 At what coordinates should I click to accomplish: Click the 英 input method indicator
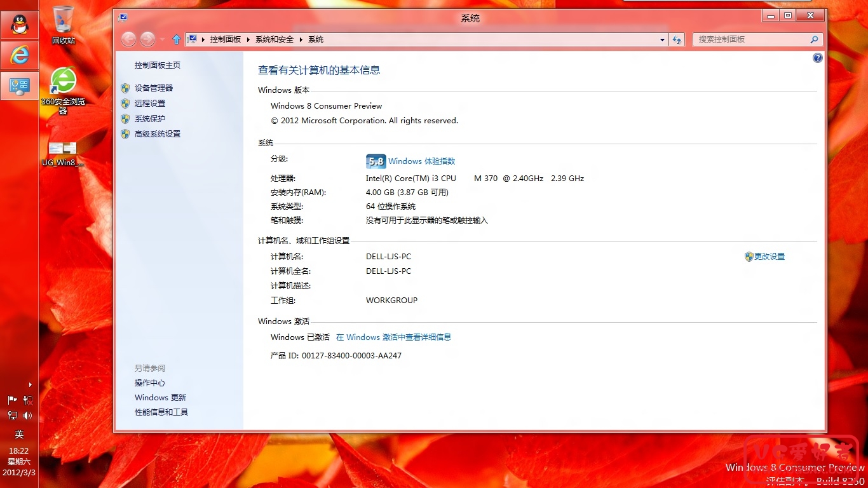coord(19,435)
